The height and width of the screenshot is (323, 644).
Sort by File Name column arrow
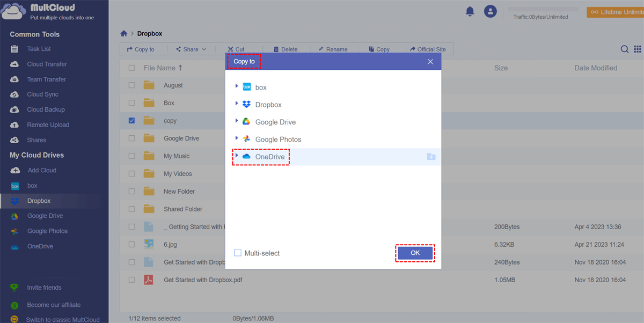180,68
